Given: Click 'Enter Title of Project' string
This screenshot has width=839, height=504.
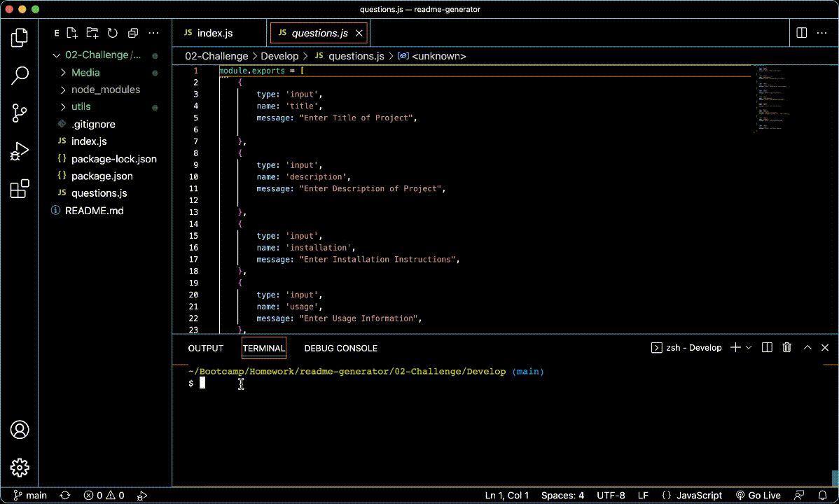Looking at the screenshot, I should pyautogui.click(x=357, y=118).
